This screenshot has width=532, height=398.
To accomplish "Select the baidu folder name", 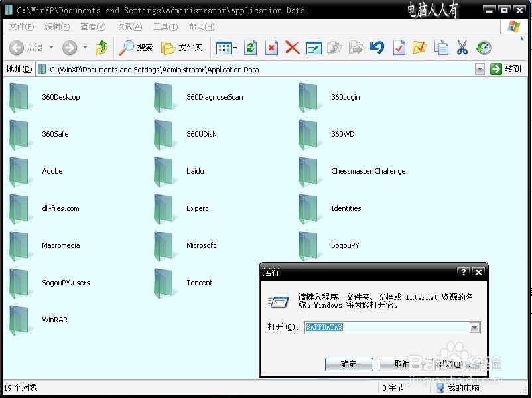I will click(x=195, y=171).
